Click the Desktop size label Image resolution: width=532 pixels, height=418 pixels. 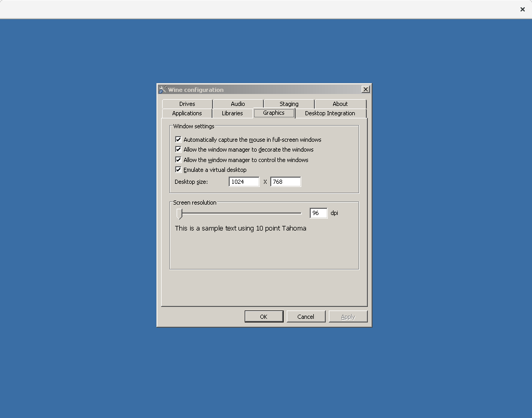(191, 182)
